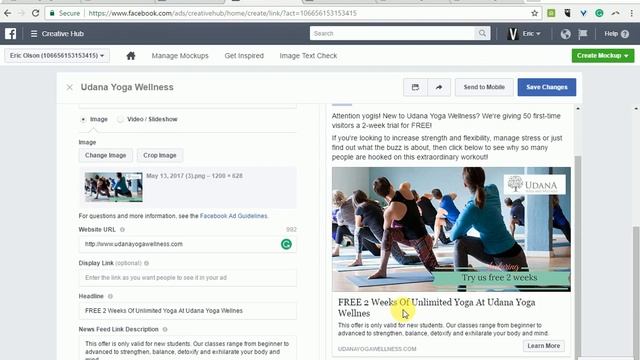Click the share arrow icon button
This screenshot has height=360, width=640.
coord(439,87)
